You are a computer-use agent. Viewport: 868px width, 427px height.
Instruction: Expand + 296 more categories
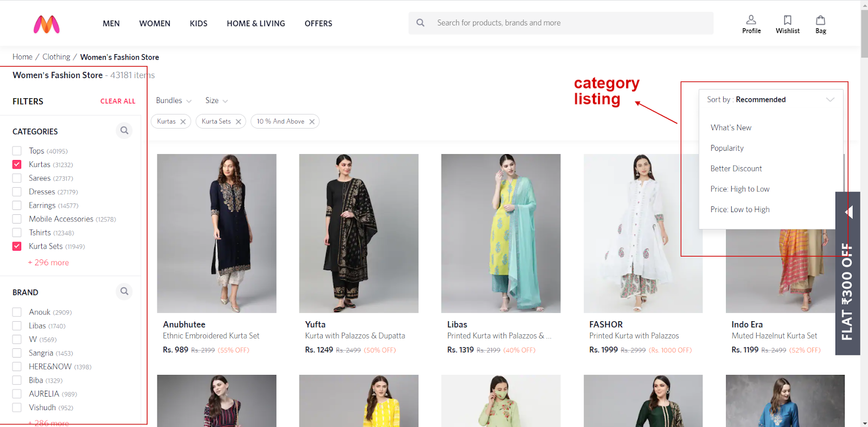point(48,263)
